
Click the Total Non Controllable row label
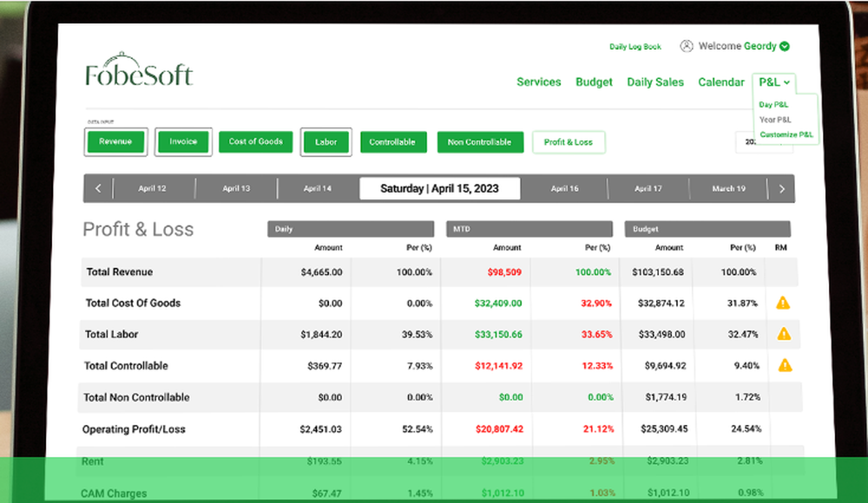[x=136, y=397]
